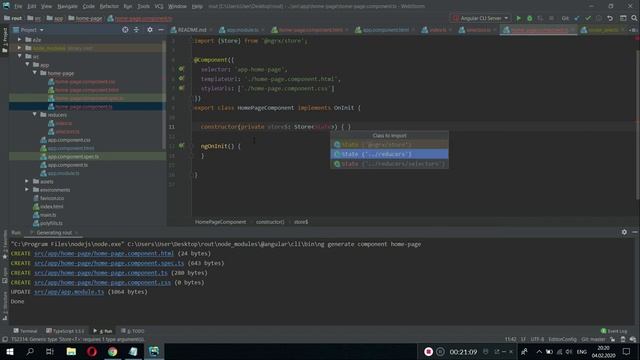Open Search Everywhere magnifier icon
The height and width of the screenshot is (360, 640).
tap(634, 18)
